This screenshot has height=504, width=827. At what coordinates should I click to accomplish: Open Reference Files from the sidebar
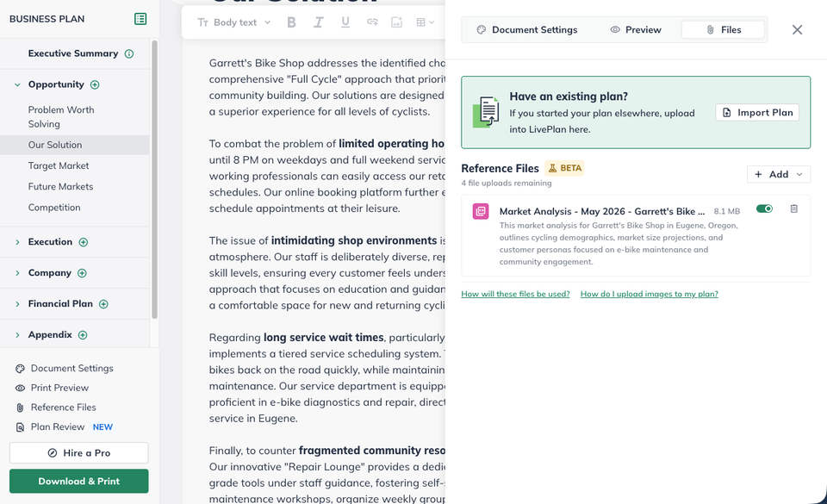point(55,408)
